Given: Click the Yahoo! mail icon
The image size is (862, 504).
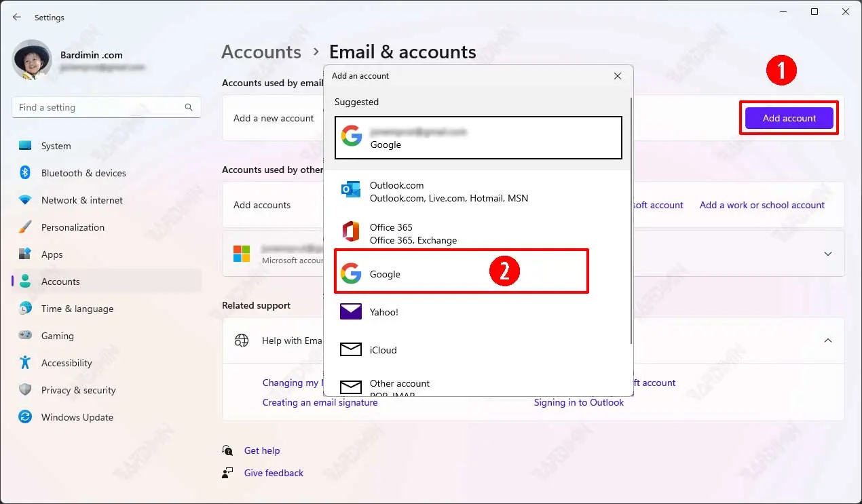Looking at the screenshot, I should tap(351, 312).
